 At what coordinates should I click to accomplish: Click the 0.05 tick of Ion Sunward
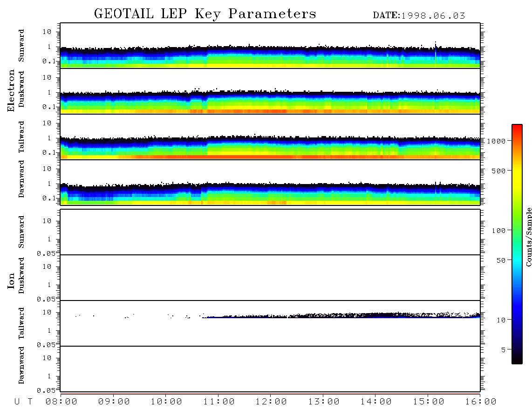pos(46,253)
